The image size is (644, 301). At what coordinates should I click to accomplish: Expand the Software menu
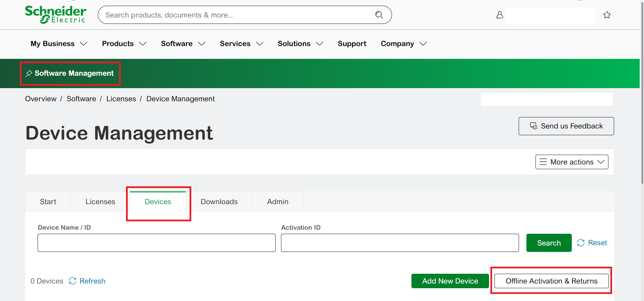coord(183,44)
